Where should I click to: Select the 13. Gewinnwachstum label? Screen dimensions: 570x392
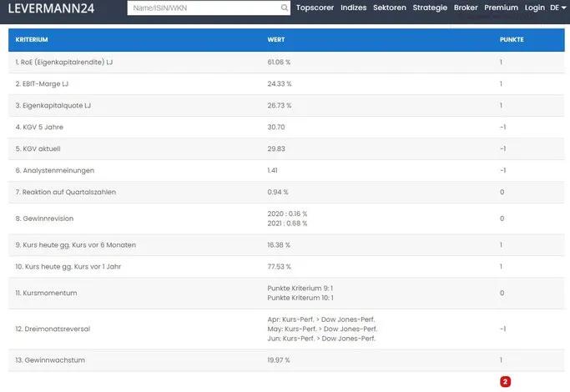(x=50, y=360)
